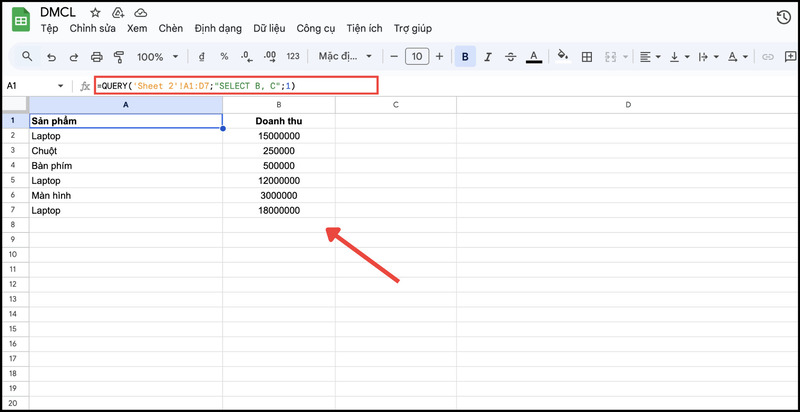The height and width of the screenshot is (412, 800).
Task: Open the Định dạng menu
Action: click(x=218, y=29)
